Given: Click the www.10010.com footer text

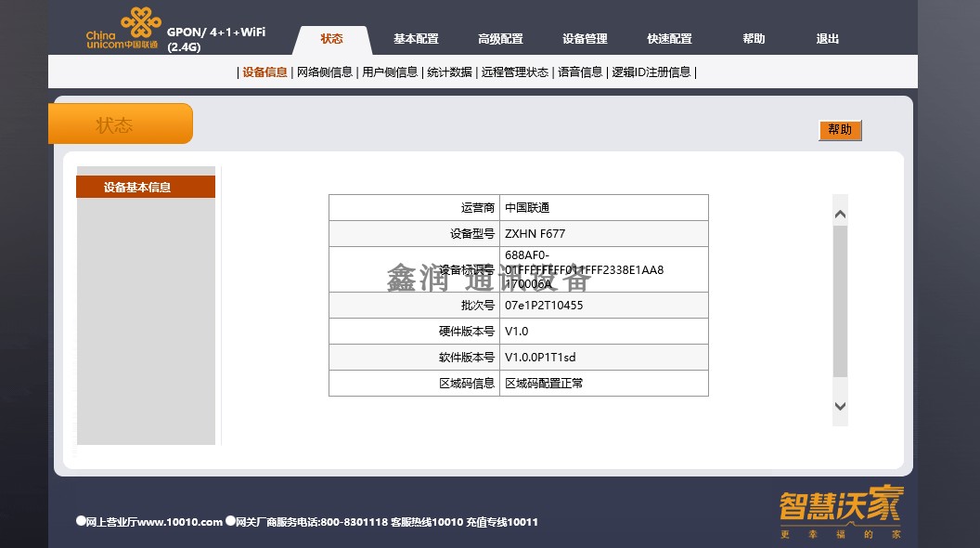Looking at the screenshot, I should [x=180, y=522].
